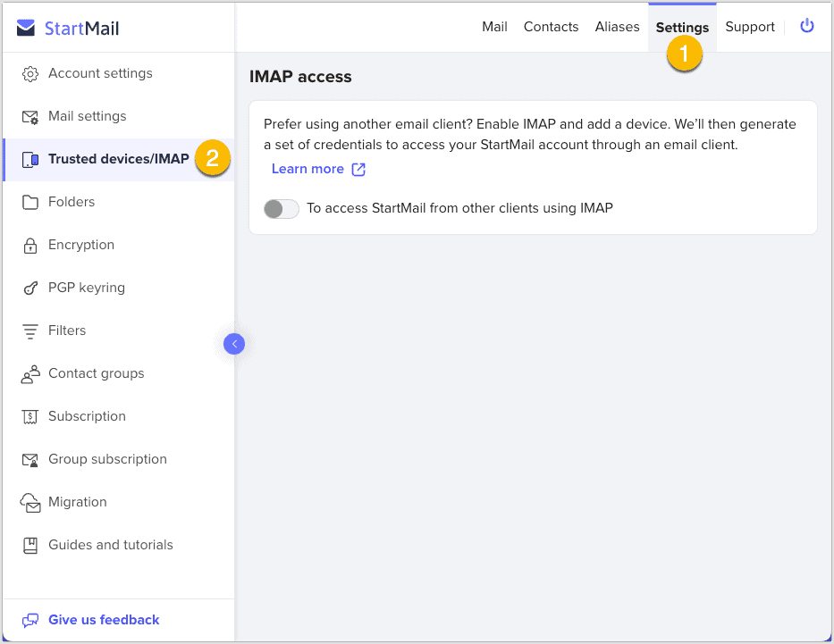This screenshot has width=834, height=644.
Task: Open the Mail tab
Action: [x=494, y=27]
